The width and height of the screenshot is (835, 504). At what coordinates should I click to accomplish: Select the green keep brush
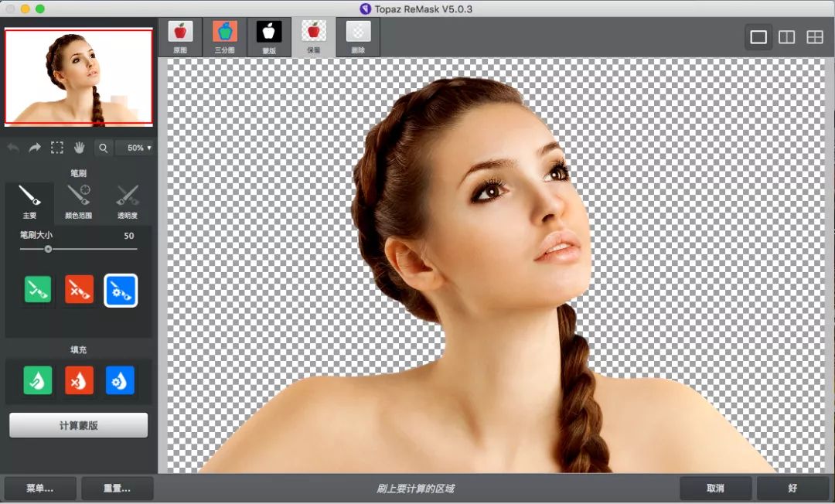pos(38,289)
